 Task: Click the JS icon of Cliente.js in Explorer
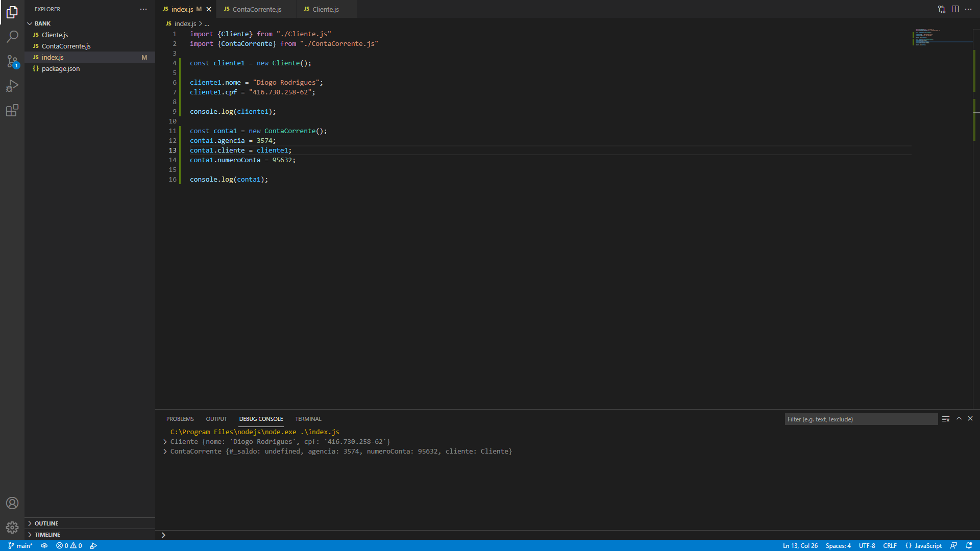coord(36,35)
